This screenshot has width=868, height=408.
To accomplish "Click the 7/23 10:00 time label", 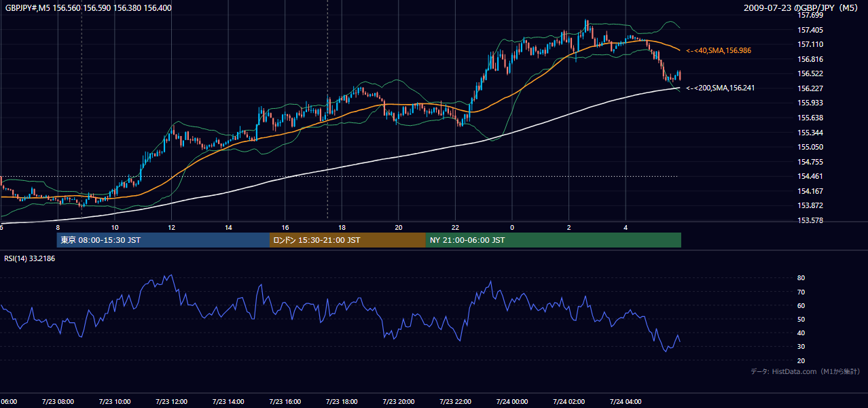I will click(114, 402).
